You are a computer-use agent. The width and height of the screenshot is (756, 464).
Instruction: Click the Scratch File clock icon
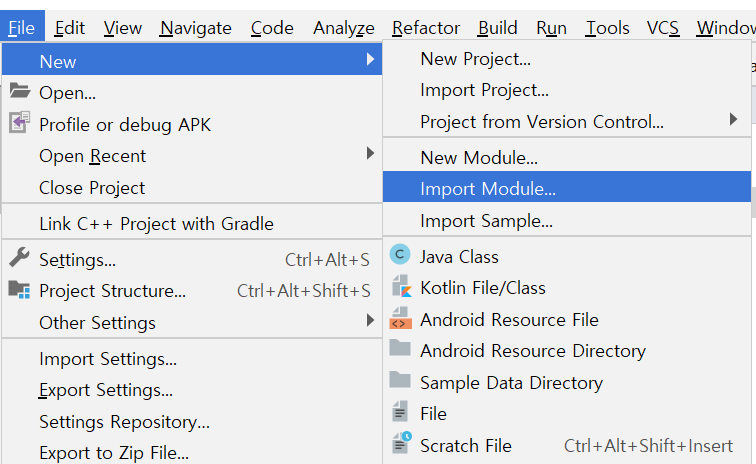[401, 443]
